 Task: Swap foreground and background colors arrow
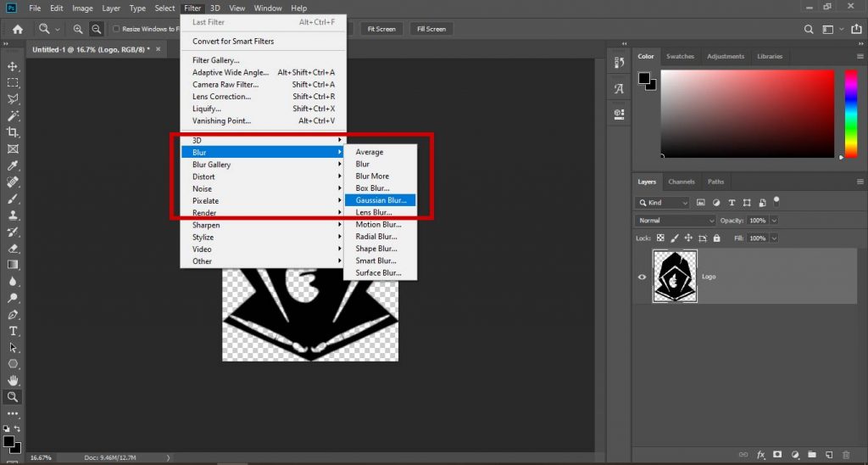tap(17, 429)
